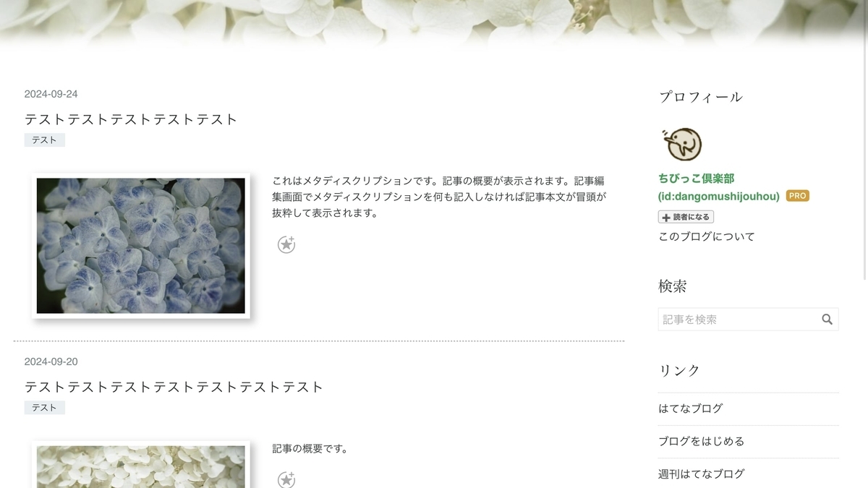Viewport: 868px width, 488px height.
Task: Click the テスト category tag on first article
Action: click(x=45, y=140)
